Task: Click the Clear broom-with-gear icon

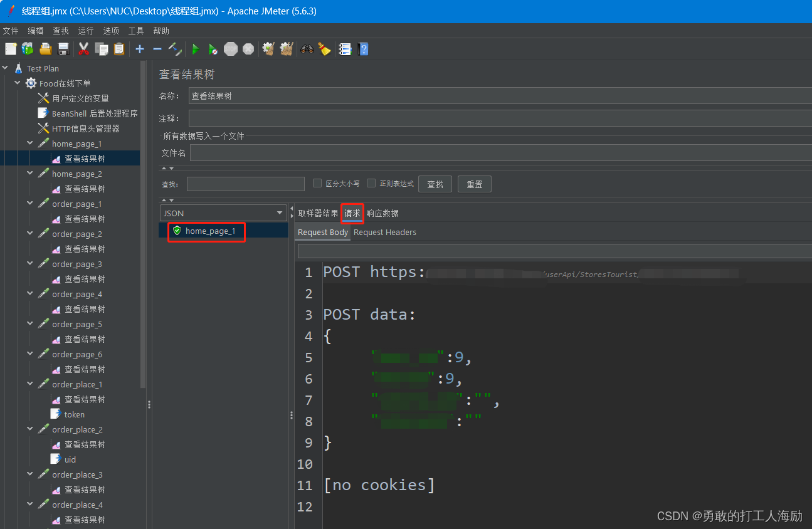Action: point(269,49)
